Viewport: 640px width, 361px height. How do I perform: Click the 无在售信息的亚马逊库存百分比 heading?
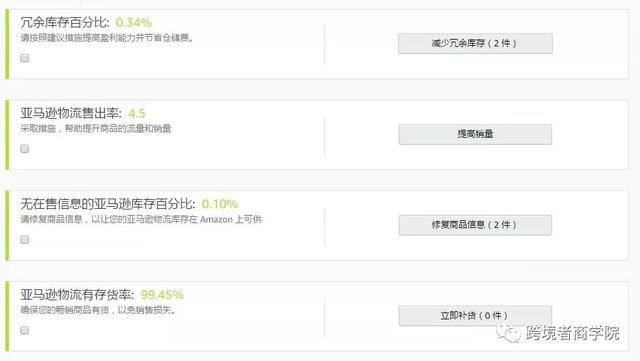[108, 203]
